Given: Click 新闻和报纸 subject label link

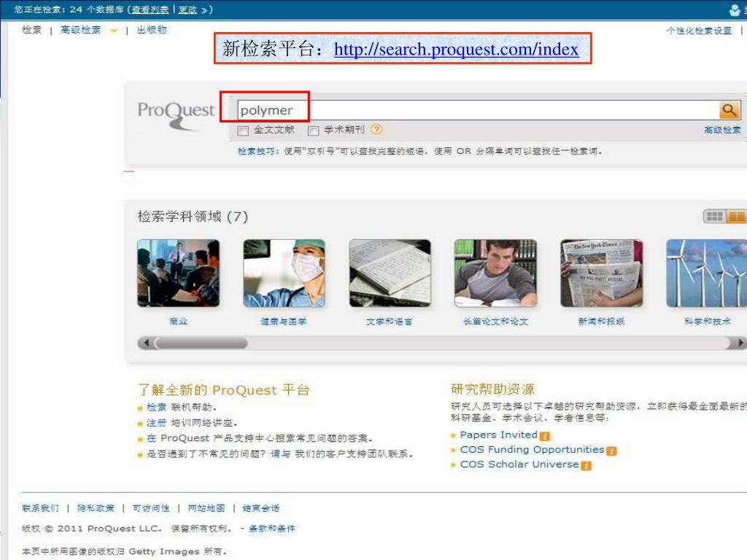Looking at the screenshot, I should pyautogui.click(x=601, y=322).
